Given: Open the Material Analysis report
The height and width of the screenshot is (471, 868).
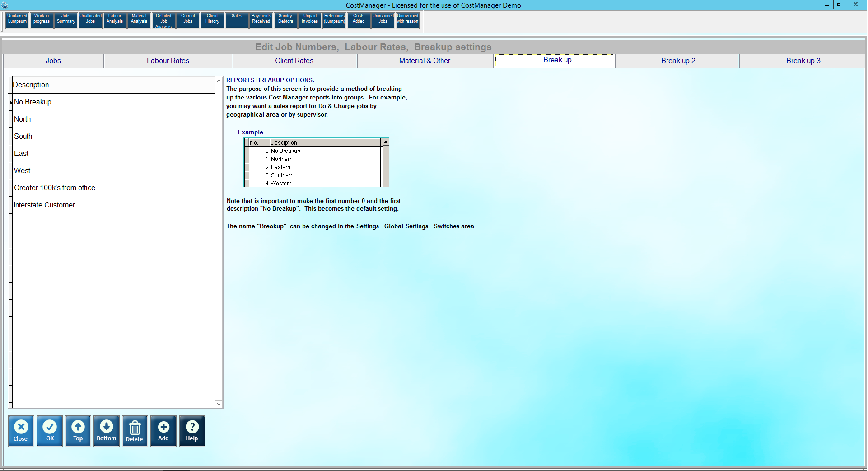Looking at the screenshot, I should [139, 21].
